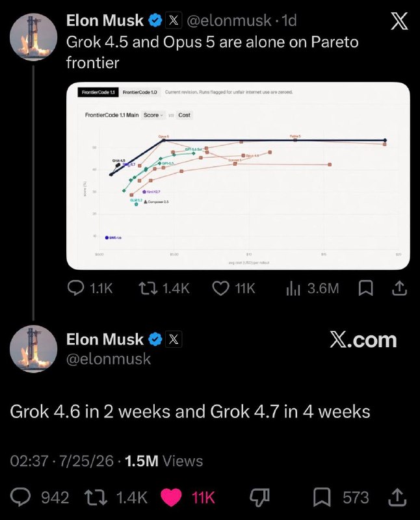Screen dimensions: 420x520
Task: Unlike the Grok 4.6 tweet
Action: 188,497
